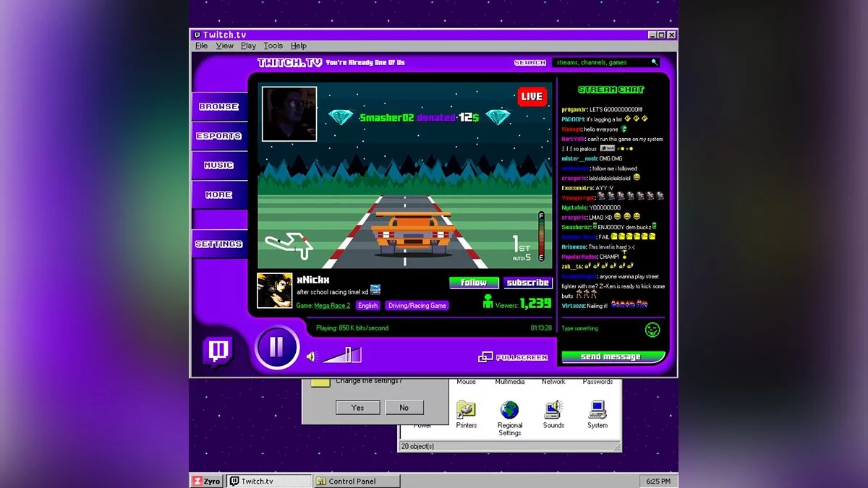
Task: Click the left diamond donation icon
Action: [341, 117]
